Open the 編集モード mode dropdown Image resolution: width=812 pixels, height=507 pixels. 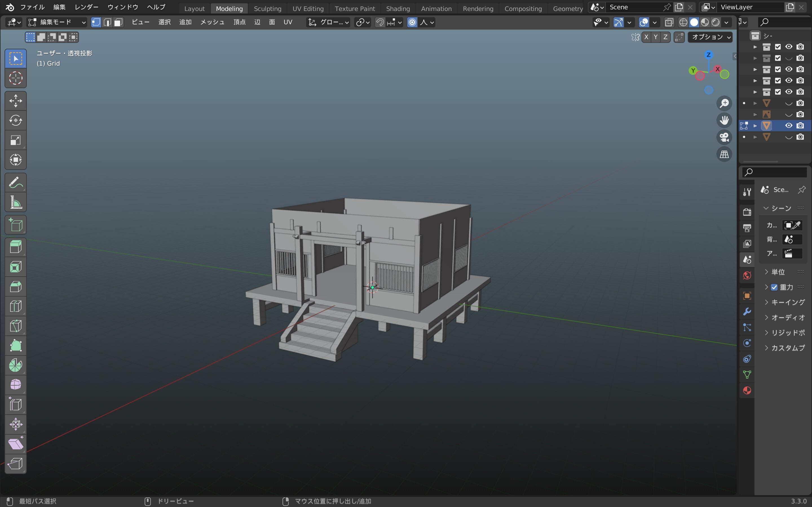(x=57, y=22)
